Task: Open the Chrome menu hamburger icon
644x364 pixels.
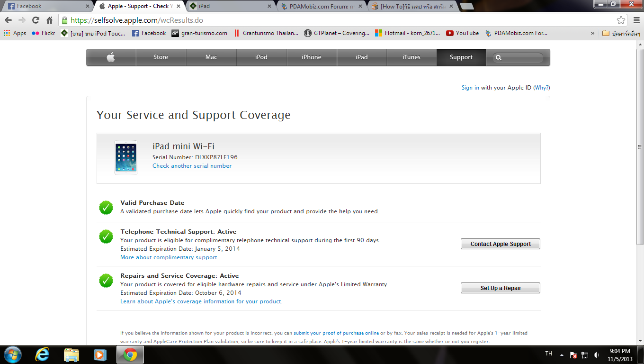Action: (x=636, y=20)
